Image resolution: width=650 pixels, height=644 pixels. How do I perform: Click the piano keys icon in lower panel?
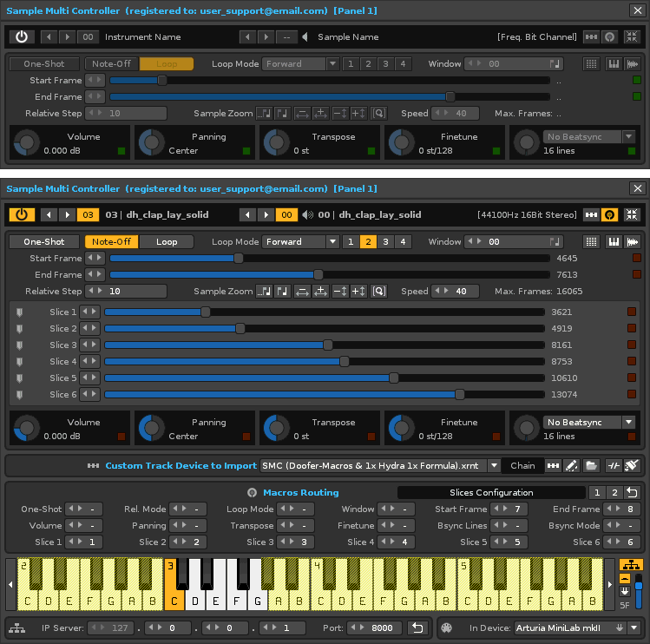coord(612,242)
